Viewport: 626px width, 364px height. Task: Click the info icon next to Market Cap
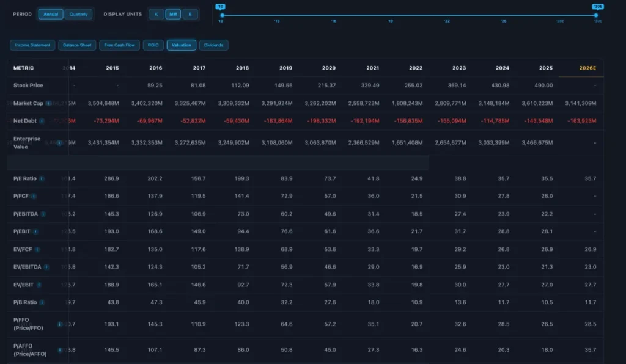(x=48, y=103)
